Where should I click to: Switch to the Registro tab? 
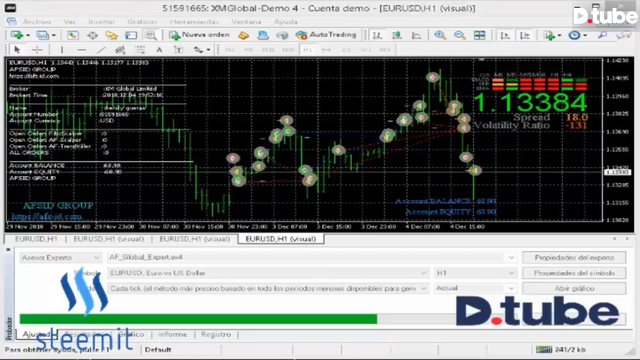[x=216, y=334]
